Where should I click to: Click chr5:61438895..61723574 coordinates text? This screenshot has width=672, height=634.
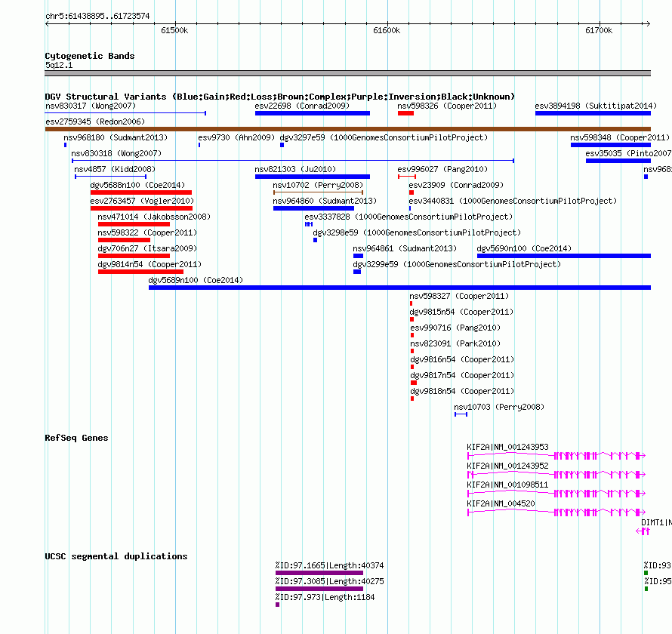97,16
